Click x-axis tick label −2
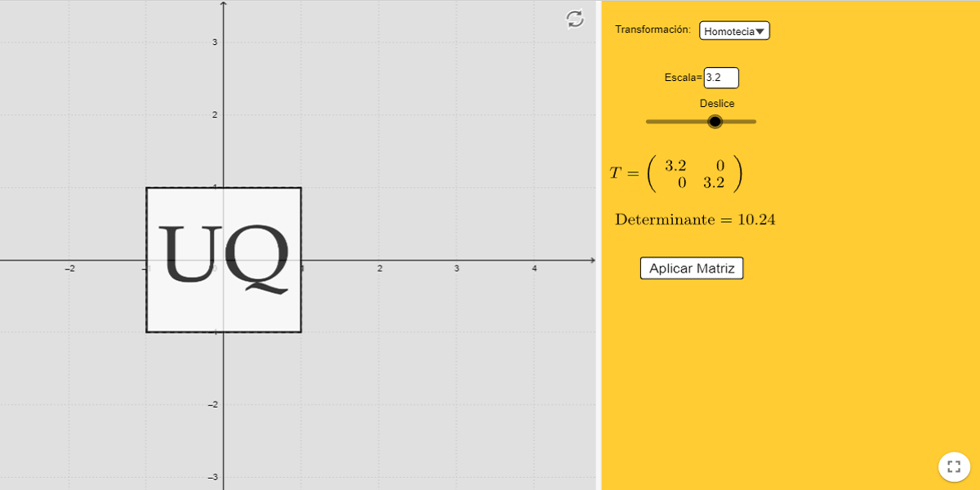The width and height of the screenshot is (980, 490). pyautogui.click(x=70, y=269)
